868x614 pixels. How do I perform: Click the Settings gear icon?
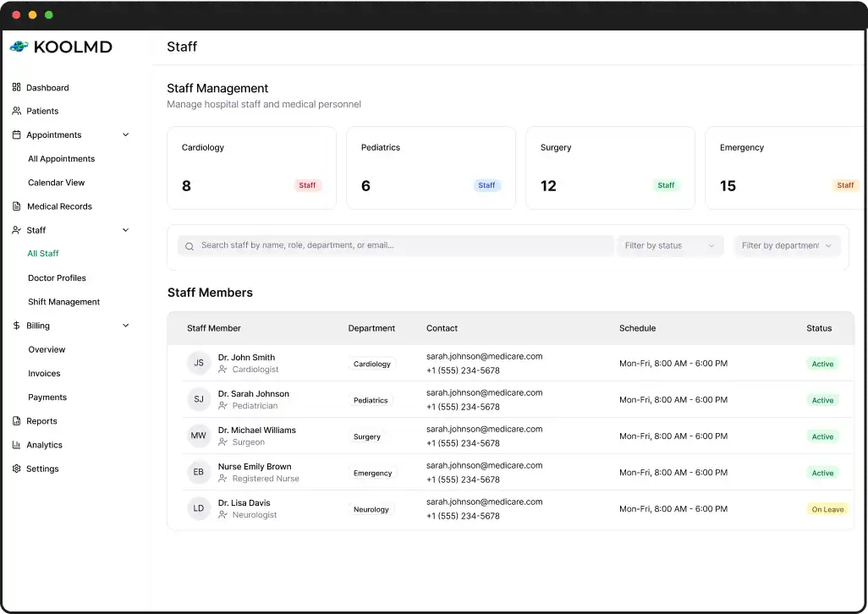pyautogui.click(x=17, y=469)
